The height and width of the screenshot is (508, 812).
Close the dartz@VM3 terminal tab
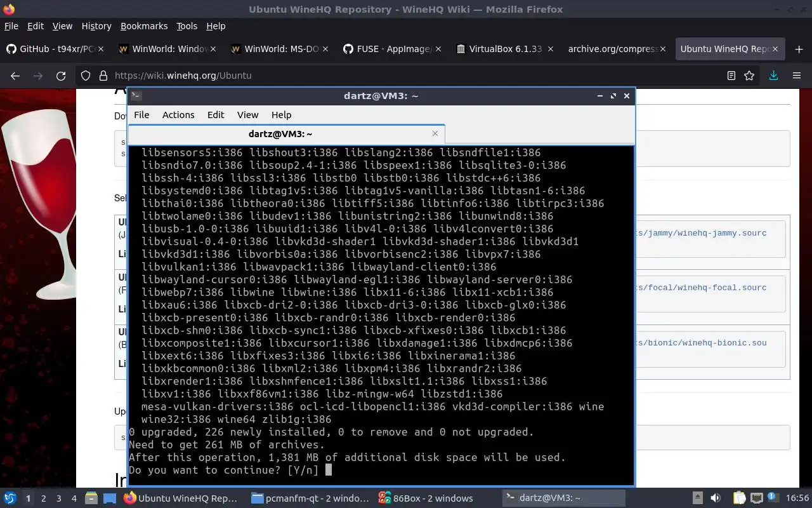435,133
